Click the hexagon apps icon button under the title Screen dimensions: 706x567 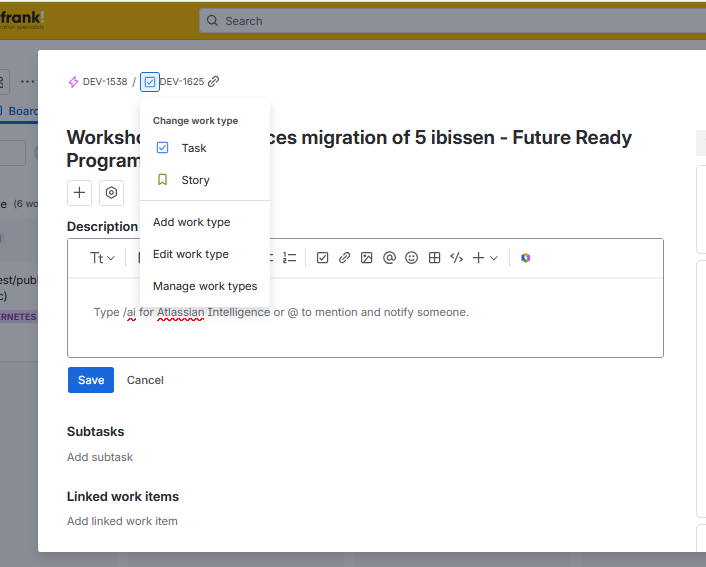click(111, 193)
